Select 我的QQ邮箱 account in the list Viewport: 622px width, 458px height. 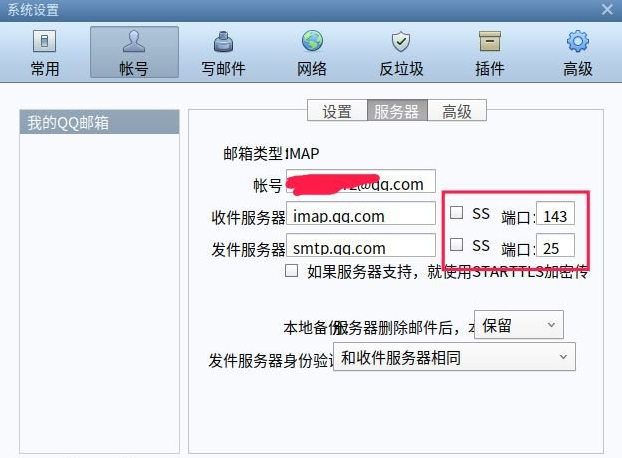99,122
